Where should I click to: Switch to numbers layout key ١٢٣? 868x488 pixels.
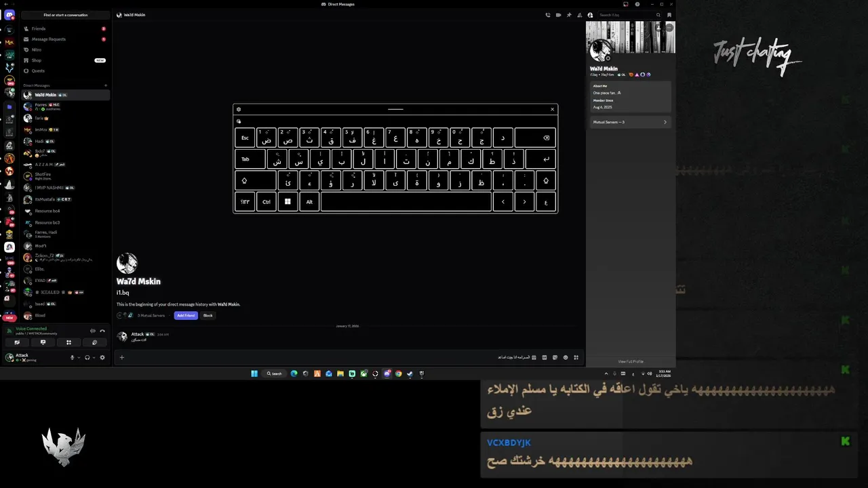point(245,202)
